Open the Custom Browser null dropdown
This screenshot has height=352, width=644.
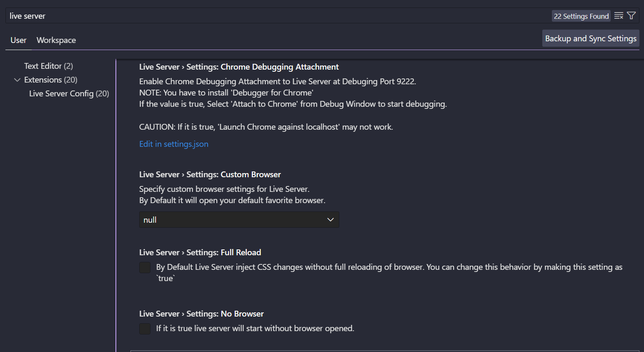(239, 220)
